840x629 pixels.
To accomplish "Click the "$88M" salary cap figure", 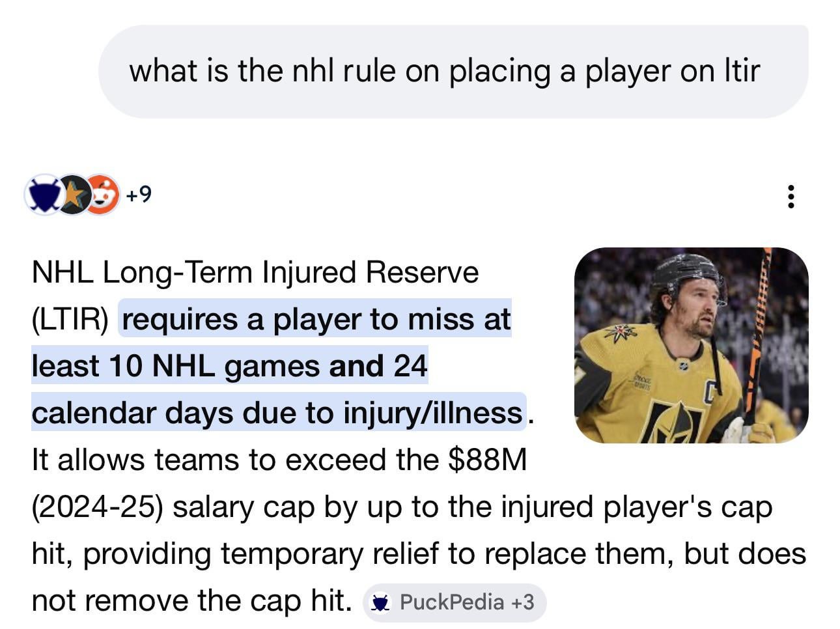I will (487, 460).
